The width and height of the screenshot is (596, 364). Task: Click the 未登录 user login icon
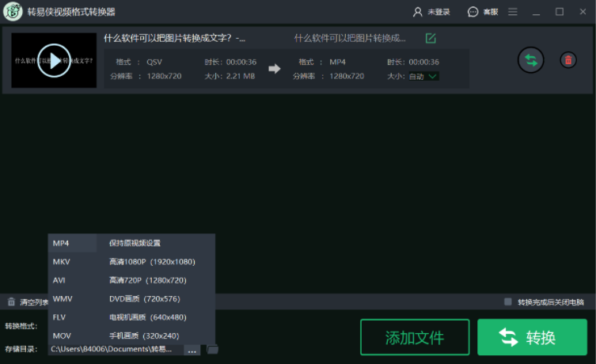click(x=419, y=12)
